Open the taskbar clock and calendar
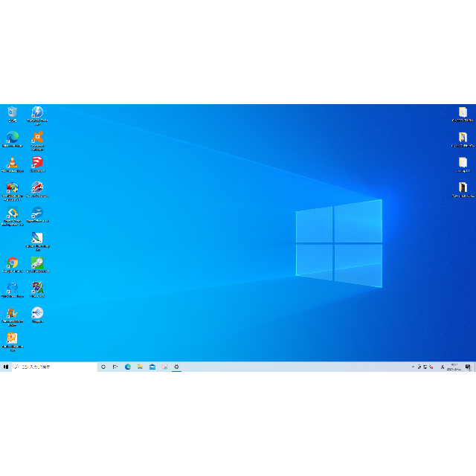476x476 pixels. (454, 367)
